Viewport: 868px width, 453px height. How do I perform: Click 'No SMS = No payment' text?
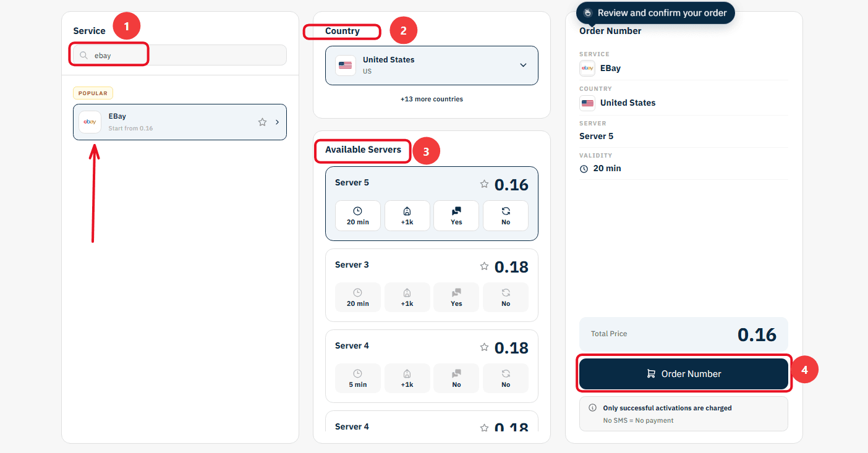(638, 420)
